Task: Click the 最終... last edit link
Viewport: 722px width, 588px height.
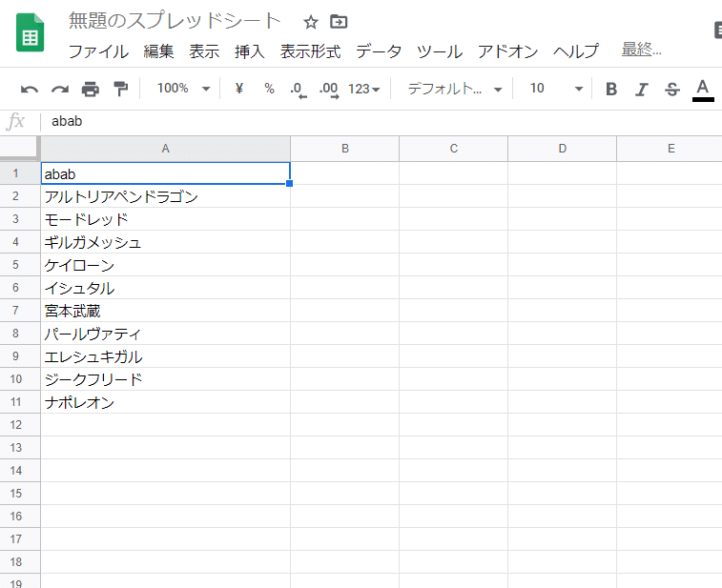Action: 642,49
